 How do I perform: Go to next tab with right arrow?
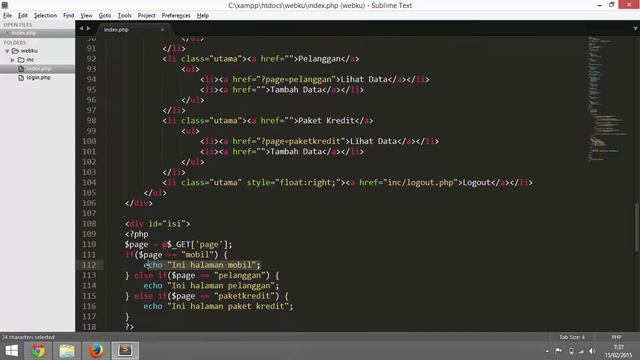click(88, 29)
